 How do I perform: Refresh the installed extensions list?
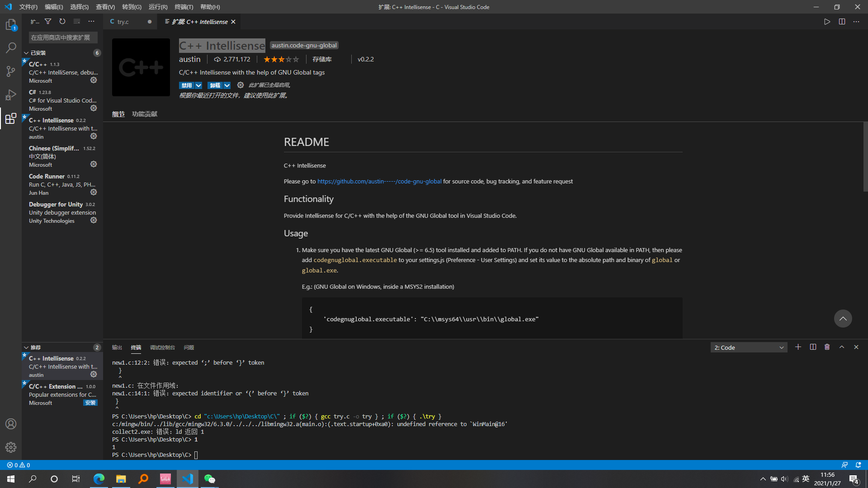click(62, 21)
